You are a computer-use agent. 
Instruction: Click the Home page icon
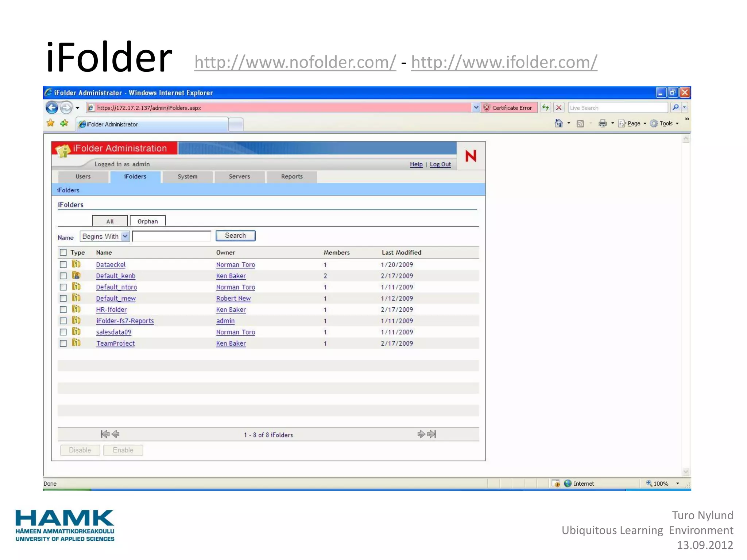[x=558, y=124]
